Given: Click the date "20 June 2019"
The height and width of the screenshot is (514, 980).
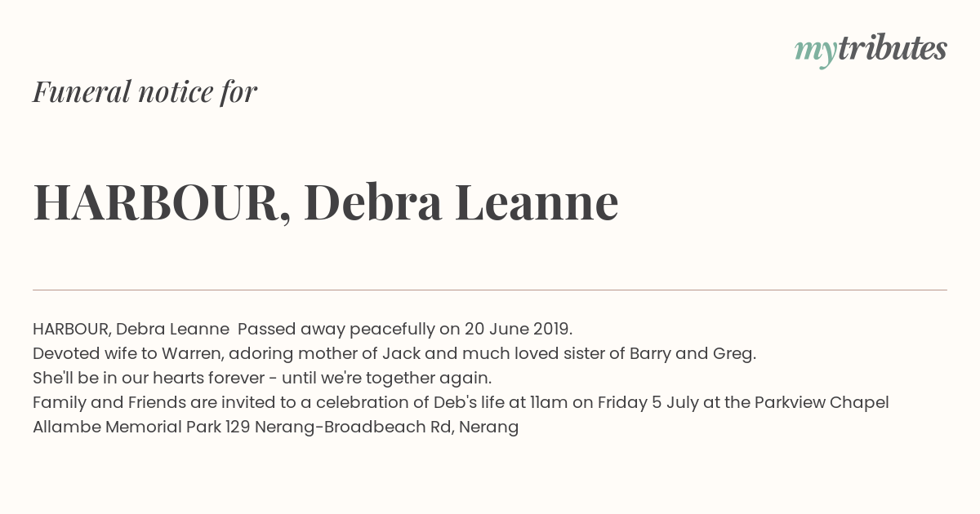Looking at the screenshot, I should coord(517,329).
